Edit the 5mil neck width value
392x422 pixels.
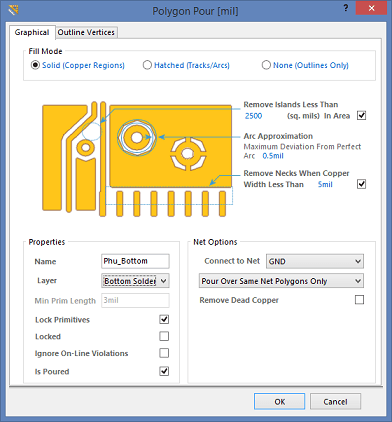325,184
